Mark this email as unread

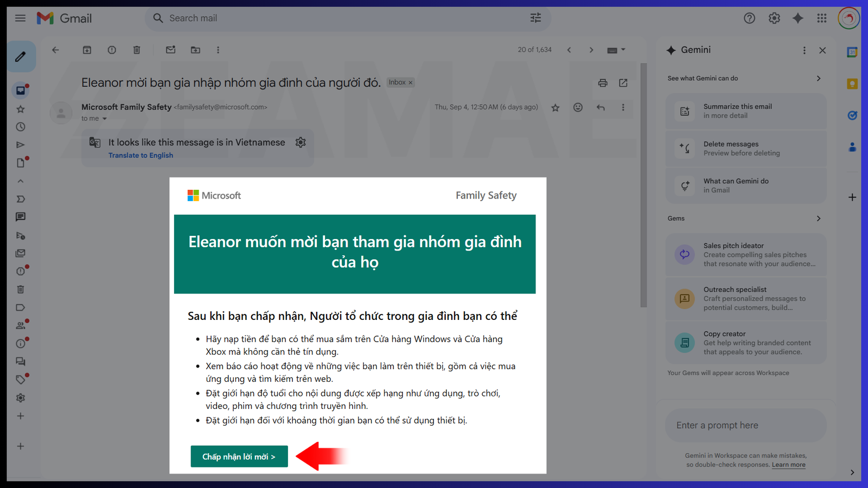[170, 50]
